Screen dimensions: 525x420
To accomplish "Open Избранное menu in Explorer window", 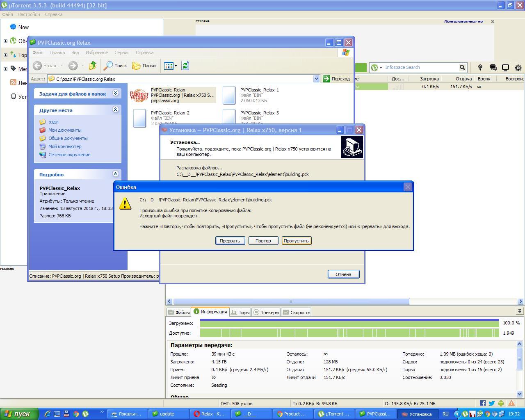I will 97,52.
